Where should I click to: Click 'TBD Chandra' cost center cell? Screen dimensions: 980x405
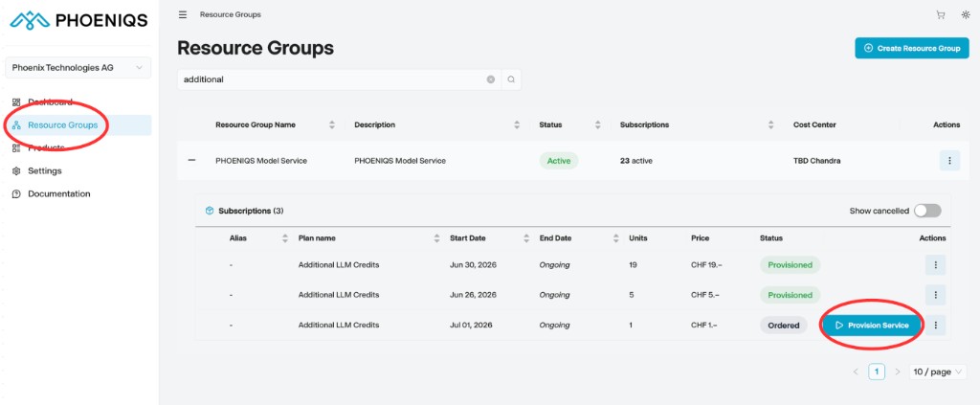coord(817,161)
